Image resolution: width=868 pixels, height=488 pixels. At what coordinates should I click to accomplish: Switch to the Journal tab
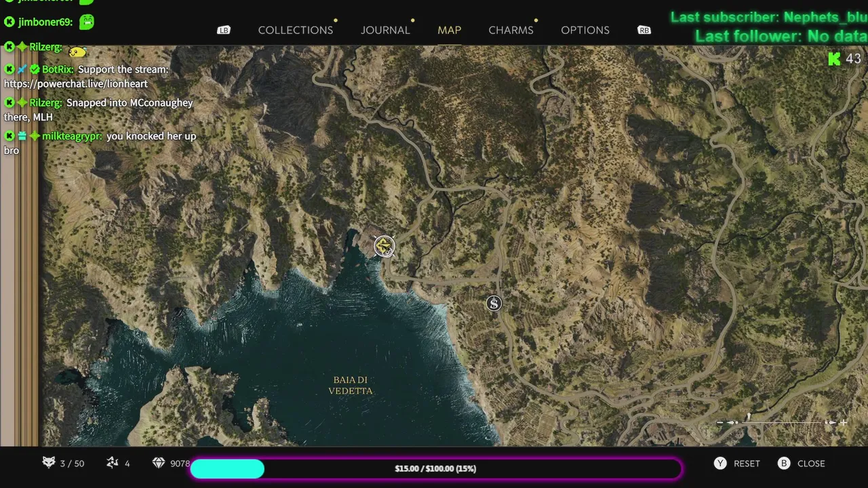point(385,30)
